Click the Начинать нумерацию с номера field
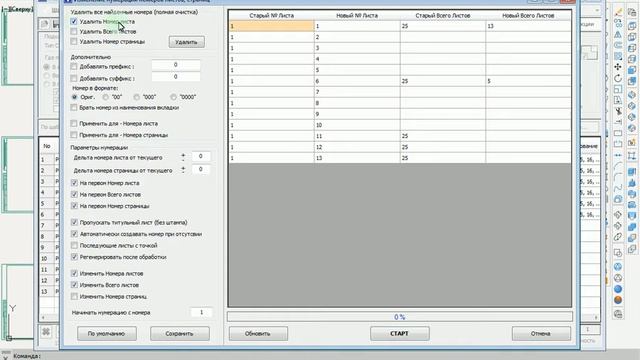This screenshot has width=640, height=360. (201, 312)
